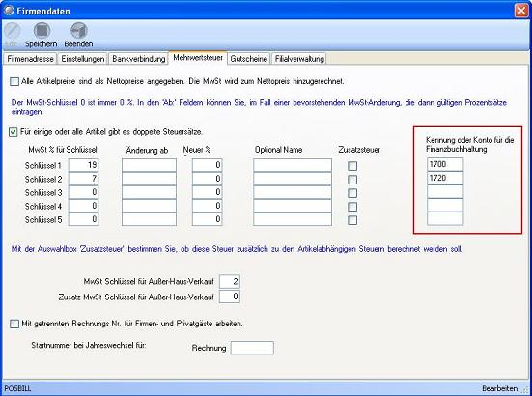Image resolution: width=532 pixels, height=396 pixels.
Task: Click the MwSt % field for Schlüssel 4
Action: pyautogui.click(x=83, y=206)
